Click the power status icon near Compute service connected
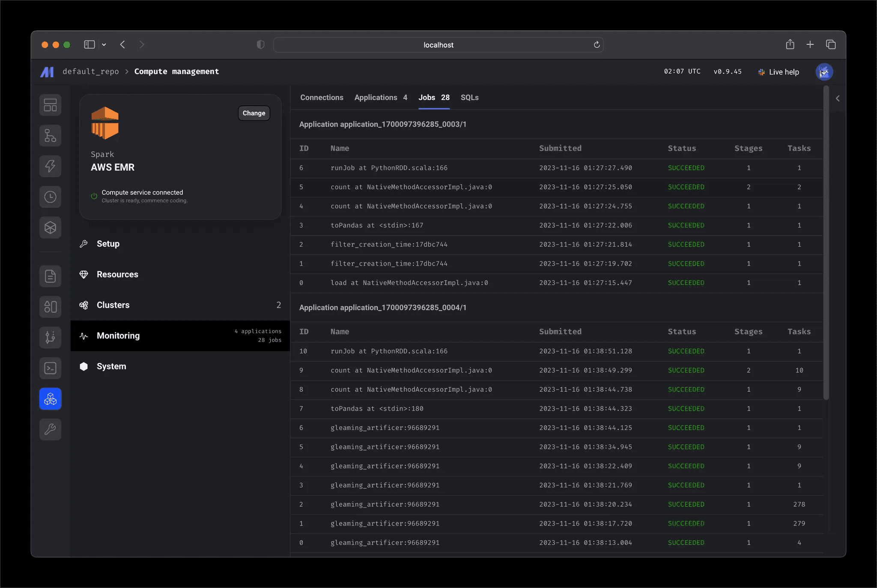The image size is (877, 588). 94,196
